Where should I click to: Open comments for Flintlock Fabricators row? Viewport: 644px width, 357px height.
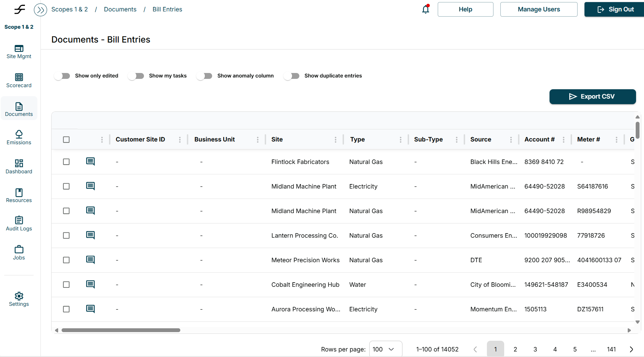point(90,162)
